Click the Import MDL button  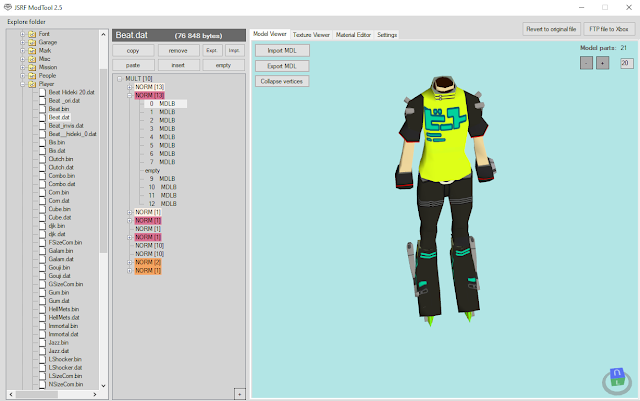[x=282, y=51]
